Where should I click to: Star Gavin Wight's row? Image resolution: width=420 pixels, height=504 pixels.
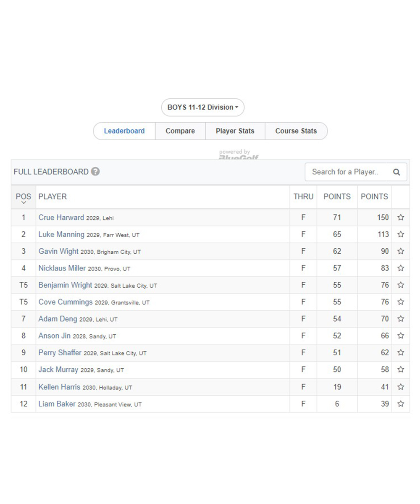point(401,251)
